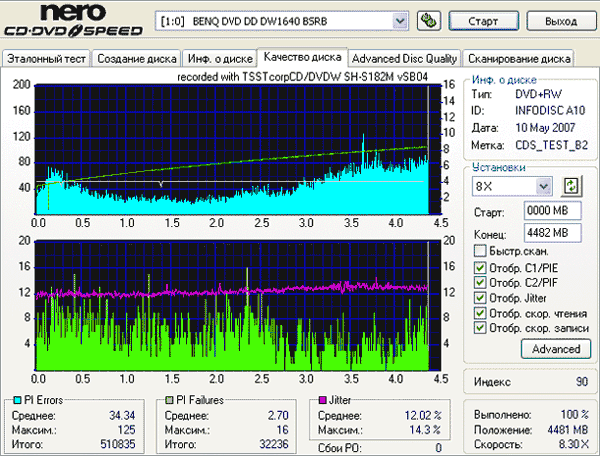Click the Выход exit button
The height and width of the screenshot is (456, 600).
click(561, 21)
